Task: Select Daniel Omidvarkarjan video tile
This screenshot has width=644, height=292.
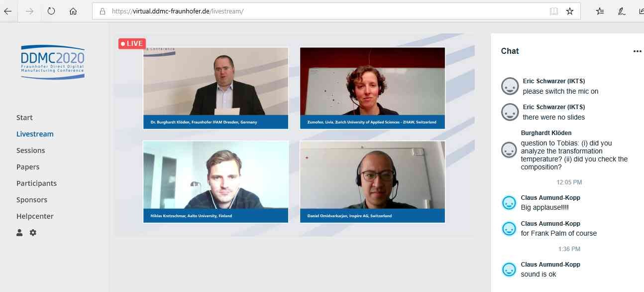Action: tap(373, 182)
